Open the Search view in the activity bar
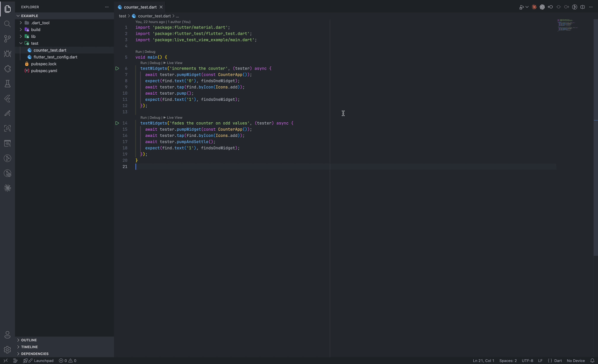Image resolution: width=598 pixels, height=364 pixels. [x=7, y=24]
